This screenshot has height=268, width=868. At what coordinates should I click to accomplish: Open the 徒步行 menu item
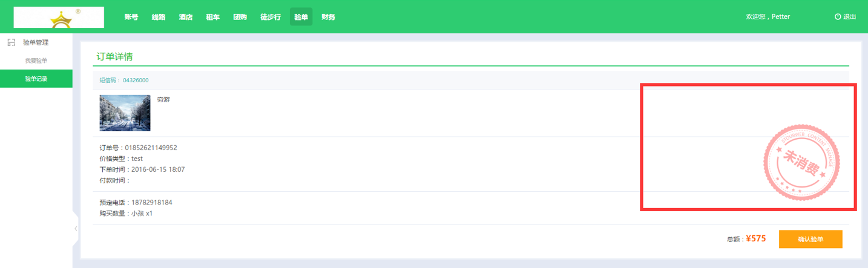point(271,17)
